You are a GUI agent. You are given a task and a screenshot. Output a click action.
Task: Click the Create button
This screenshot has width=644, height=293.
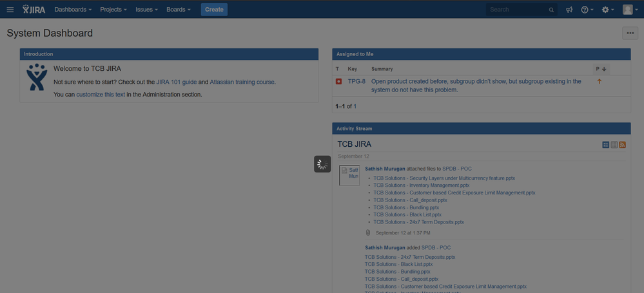214,10
